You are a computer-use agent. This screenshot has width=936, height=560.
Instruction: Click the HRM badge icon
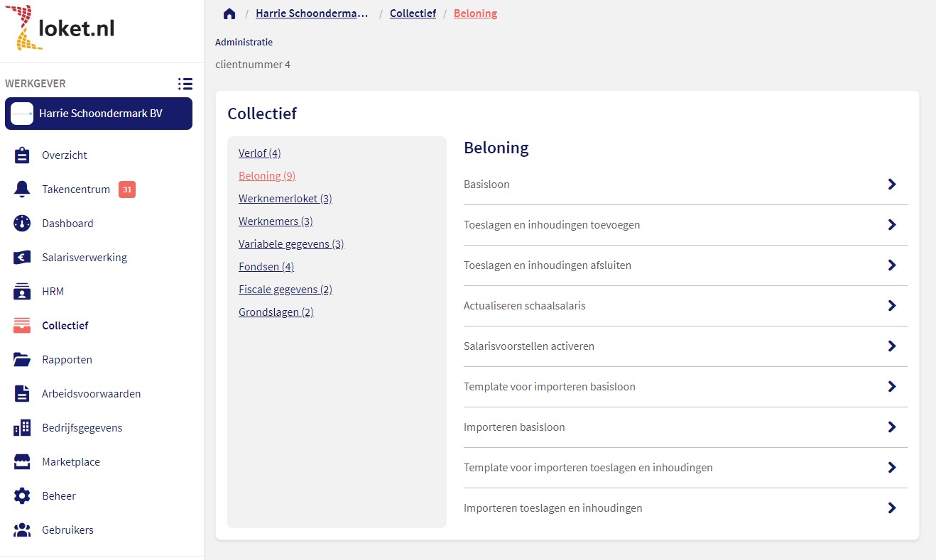21,291
